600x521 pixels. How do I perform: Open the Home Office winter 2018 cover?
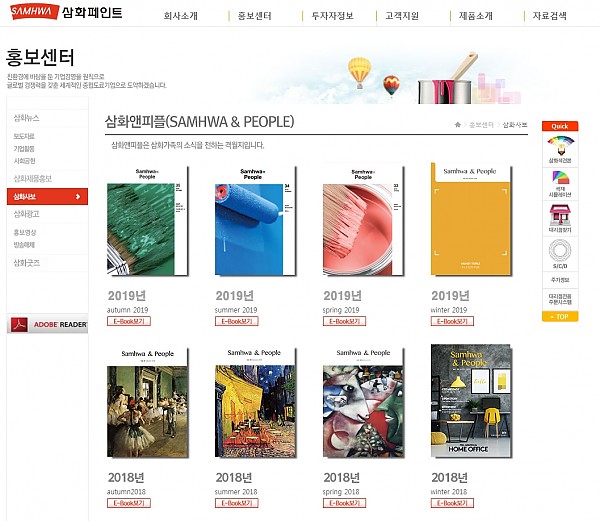[471, 401]
